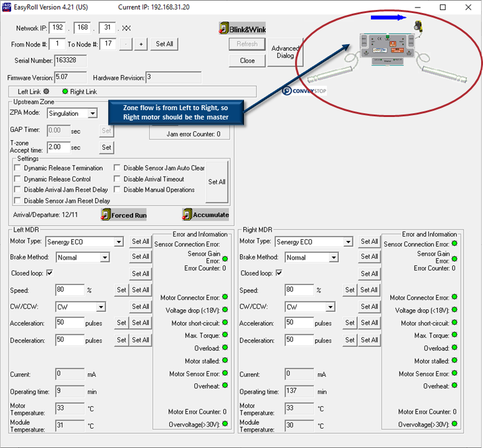
Task: Enable Disable Sensor Jam Reset Delay
Action: [17, 200]
